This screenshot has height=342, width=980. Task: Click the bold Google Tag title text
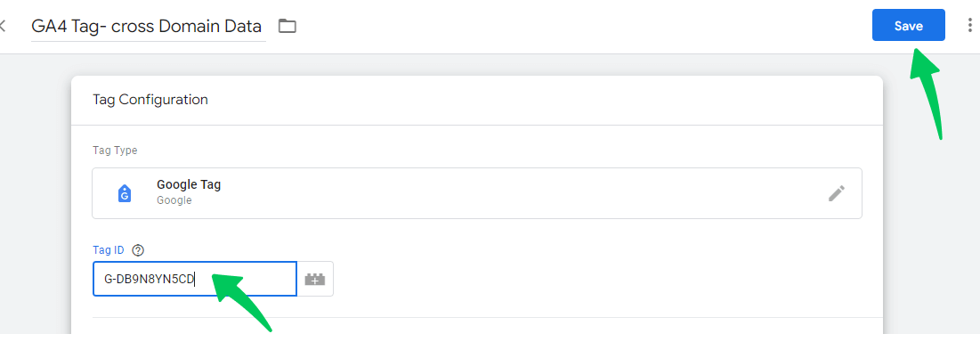[x=189, y=185]
